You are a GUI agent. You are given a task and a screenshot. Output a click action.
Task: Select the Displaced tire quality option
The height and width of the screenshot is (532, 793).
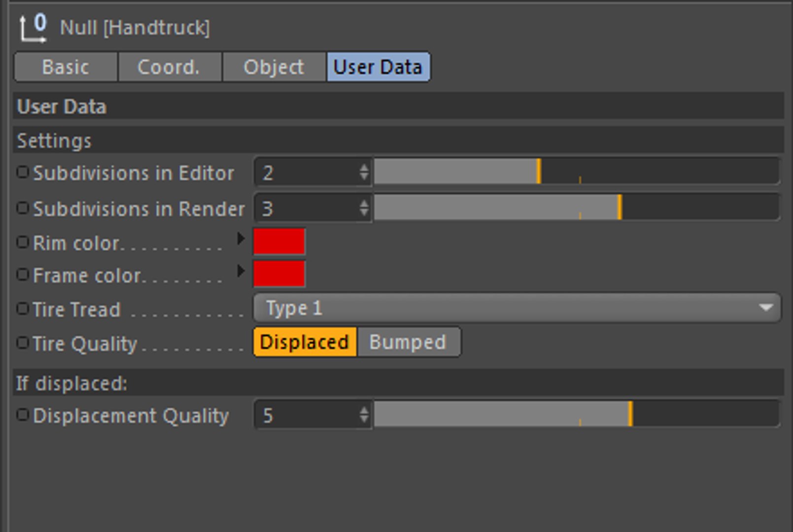click(x=305, y=342)
